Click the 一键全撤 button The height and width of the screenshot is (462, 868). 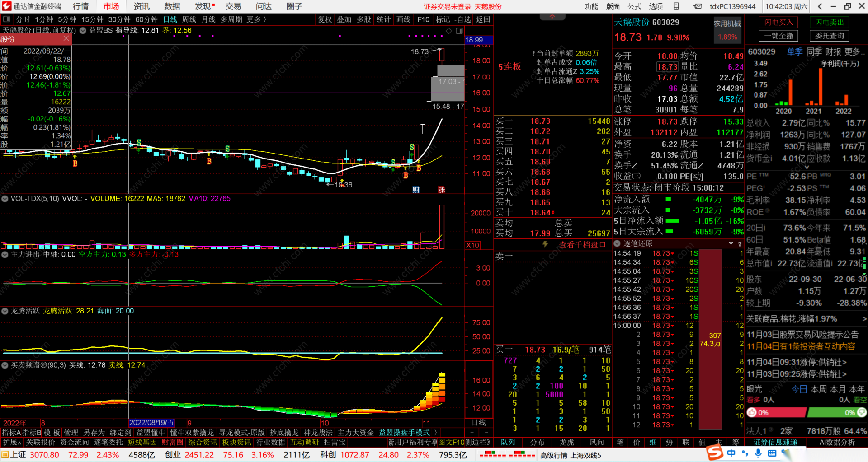pyautogui.click(x=778, y=36)
